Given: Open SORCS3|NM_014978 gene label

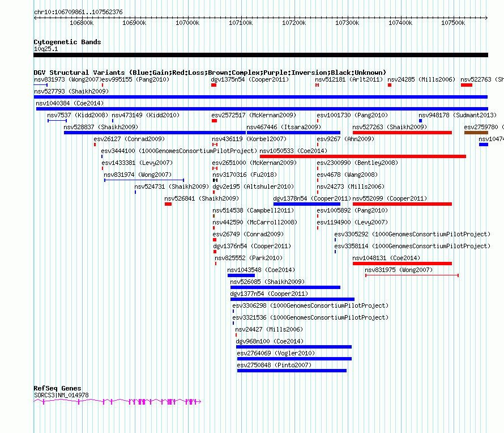Looking at the screenshot, I should [61, 395].
